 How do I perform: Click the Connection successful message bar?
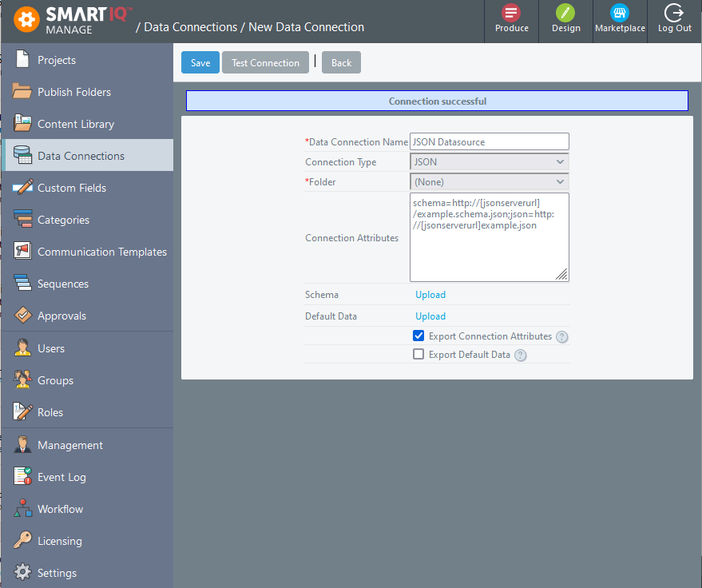(x=437, y=101)
